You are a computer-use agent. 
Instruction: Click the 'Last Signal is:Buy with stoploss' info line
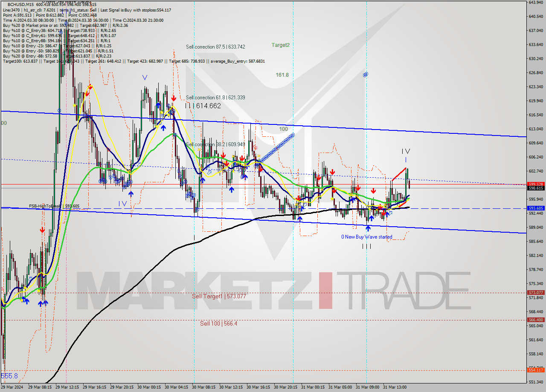[x=136, y=10]
